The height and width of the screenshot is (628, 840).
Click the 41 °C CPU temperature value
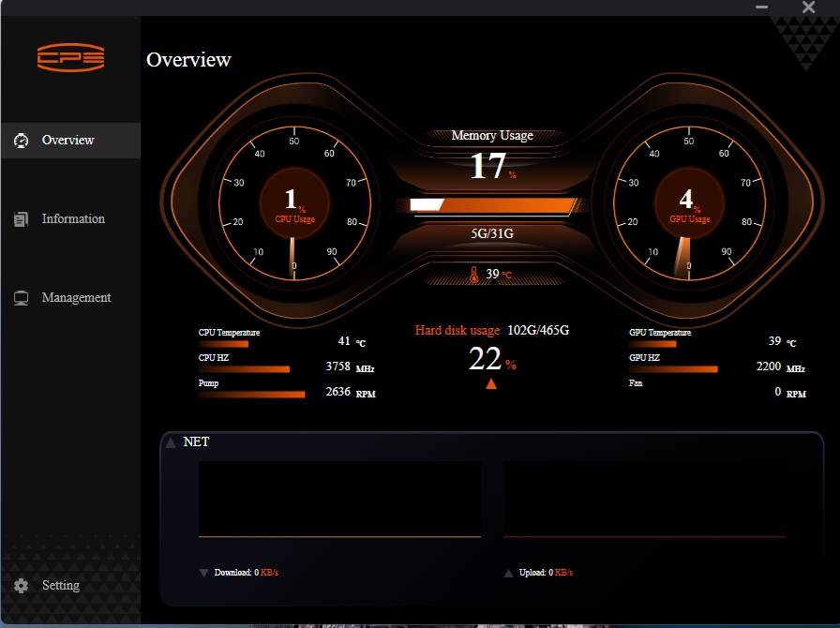[352, 341]
